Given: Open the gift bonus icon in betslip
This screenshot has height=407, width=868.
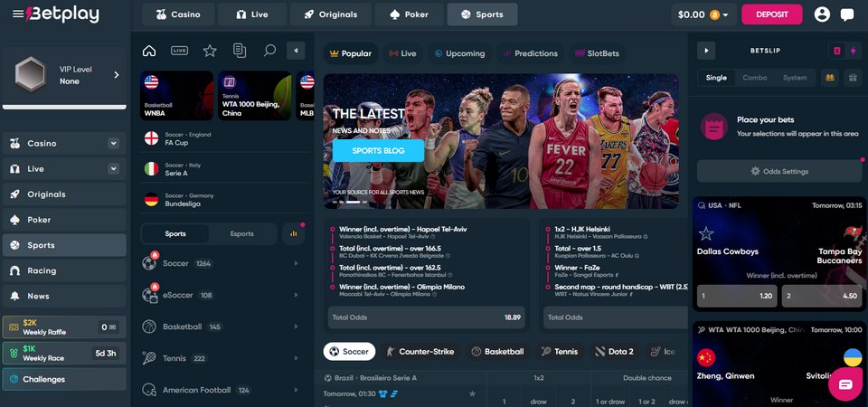Looking at the screenshot, I should click(853, 78).
